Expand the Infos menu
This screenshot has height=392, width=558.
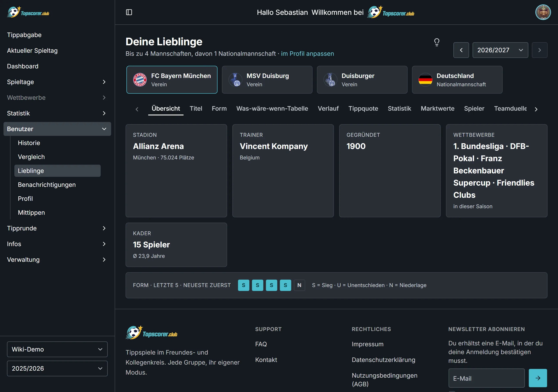tap(57, 244)
